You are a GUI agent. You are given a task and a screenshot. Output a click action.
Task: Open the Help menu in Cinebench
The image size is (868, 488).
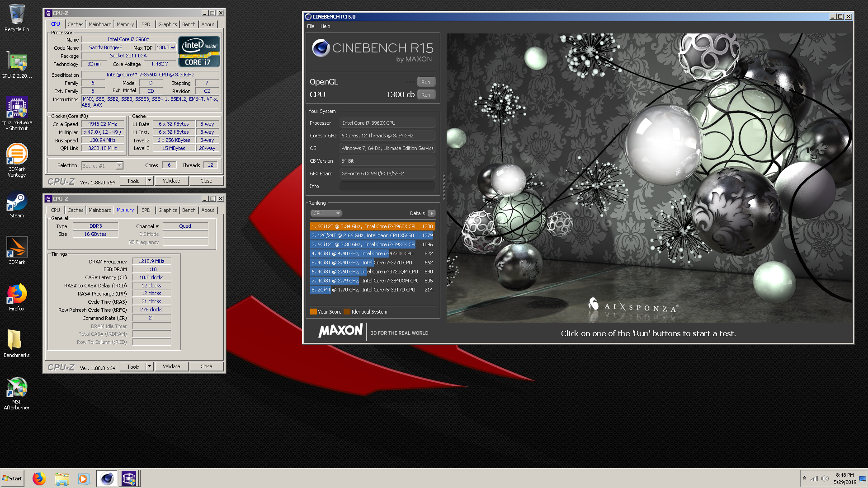coord(325,26)
